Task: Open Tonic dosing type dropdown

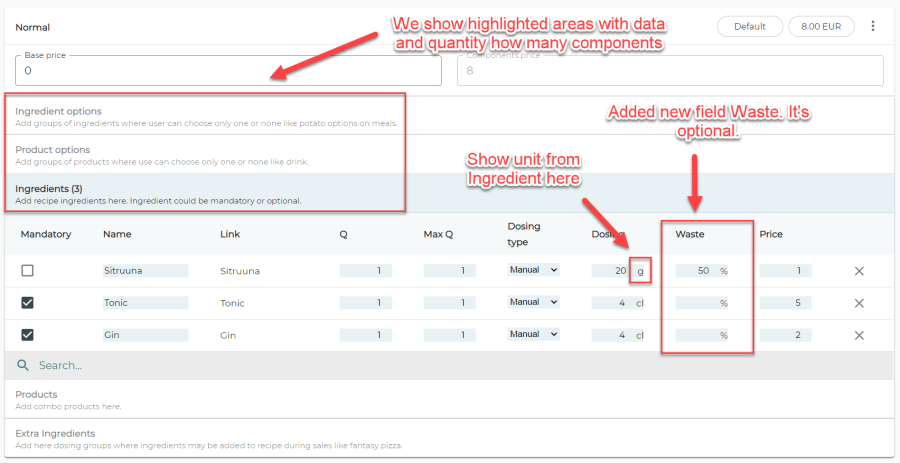Action: pyautogui.click(x=533, y=302)
